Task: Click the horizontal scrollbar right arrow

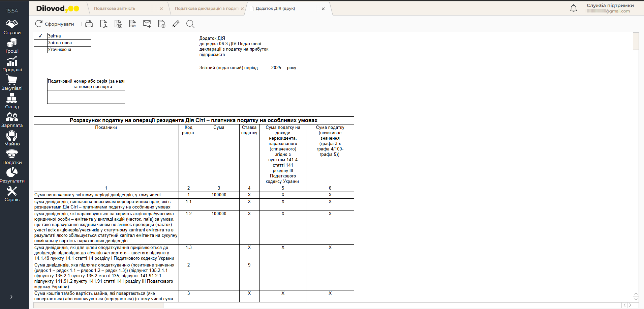Action: pos(630,305)
